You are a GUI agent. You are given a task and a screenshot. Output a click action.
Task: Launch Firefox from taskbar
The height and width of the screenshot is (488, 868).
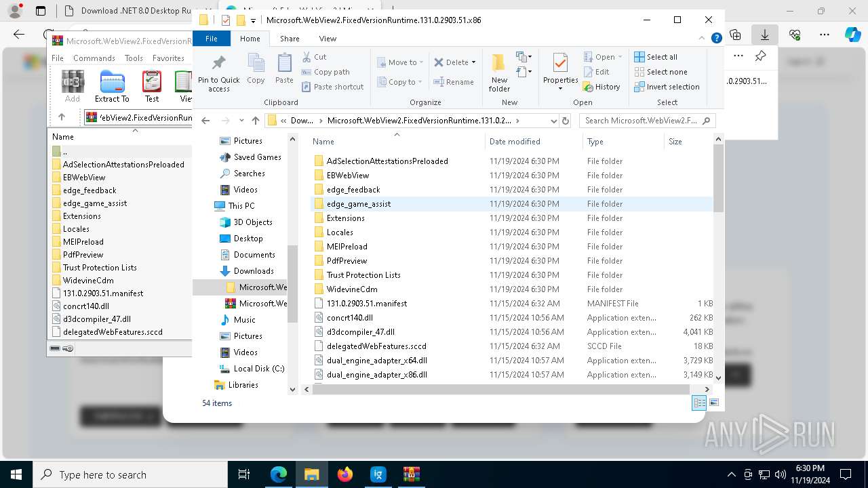[344, 474]
